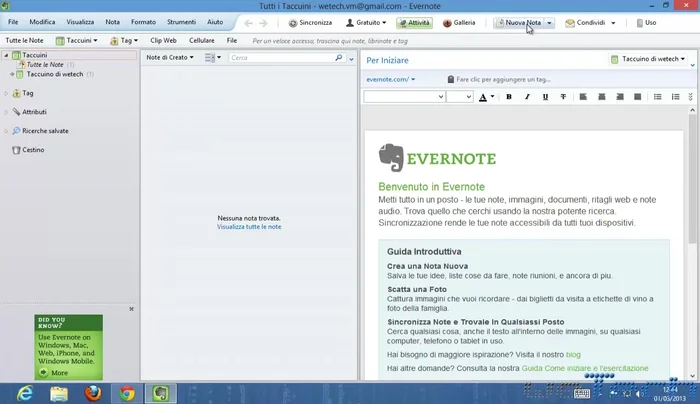Expand the Tag tree in sidebar
Viewport: 700px width, 404px height.
coord(6,93)
